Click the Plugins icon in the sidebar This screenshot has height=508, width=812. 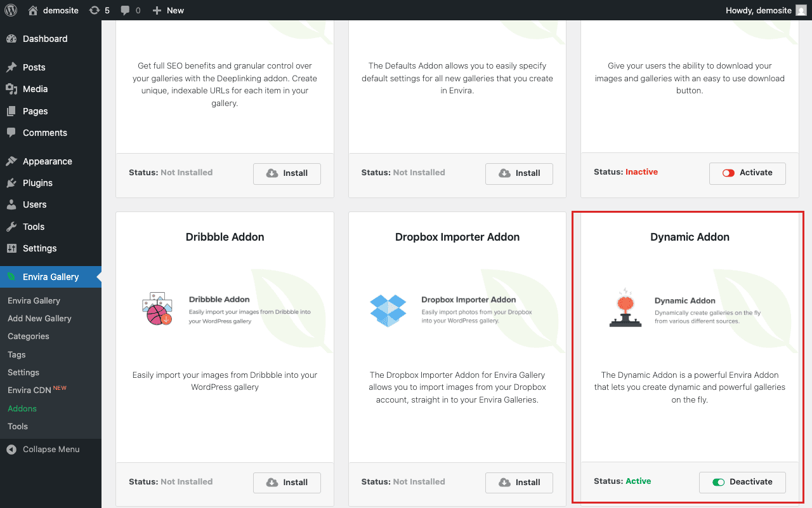pyautogui.click(x=14, y=183)
